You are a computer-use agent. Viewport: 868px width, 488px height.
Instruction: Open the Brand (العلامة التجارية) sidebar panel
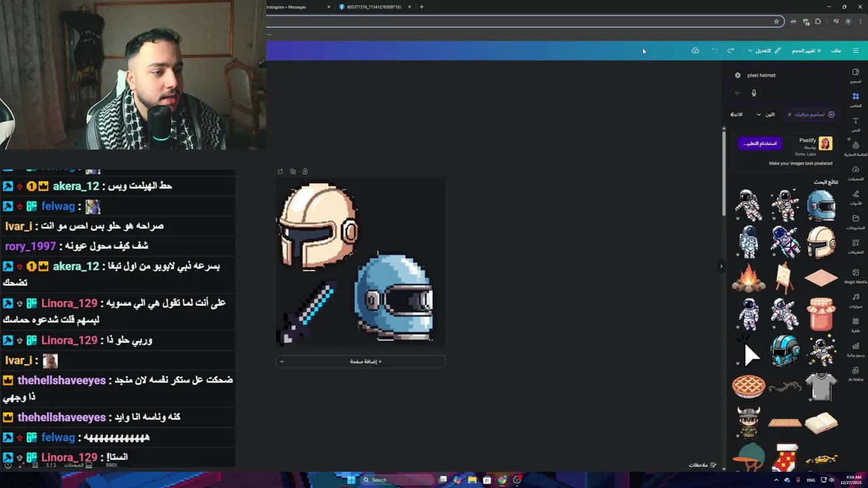click(x=855, y=148)
